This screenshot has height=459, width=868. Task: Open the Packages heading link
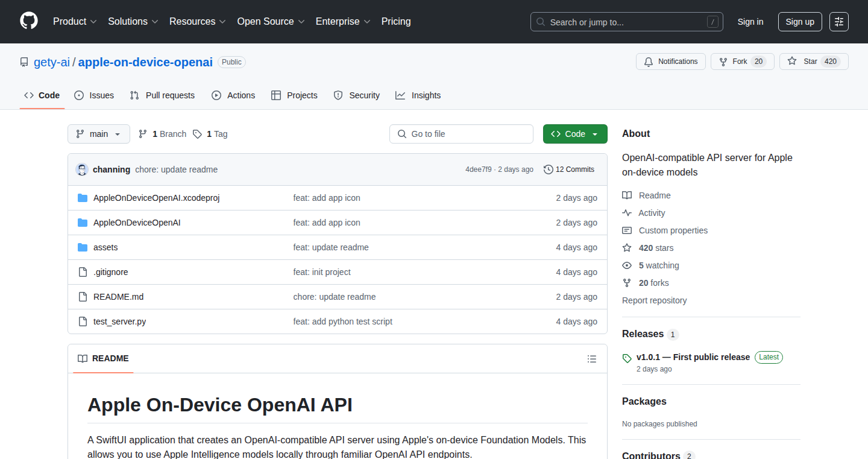tap(644, 402)
